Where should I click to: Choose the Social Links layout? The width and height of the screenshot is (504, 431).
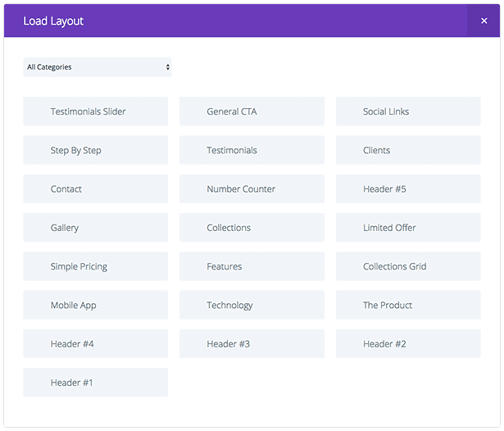point(408,111)
